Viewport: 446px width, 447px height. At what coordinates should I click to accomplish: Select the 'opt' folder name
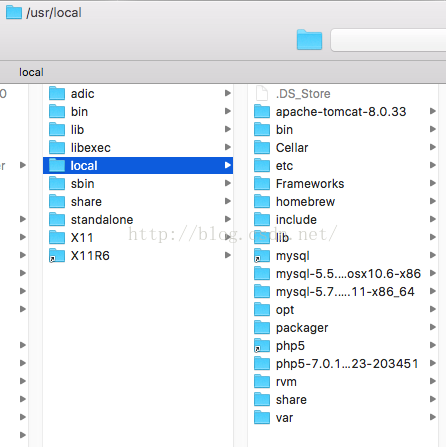[x=285, y=310]
